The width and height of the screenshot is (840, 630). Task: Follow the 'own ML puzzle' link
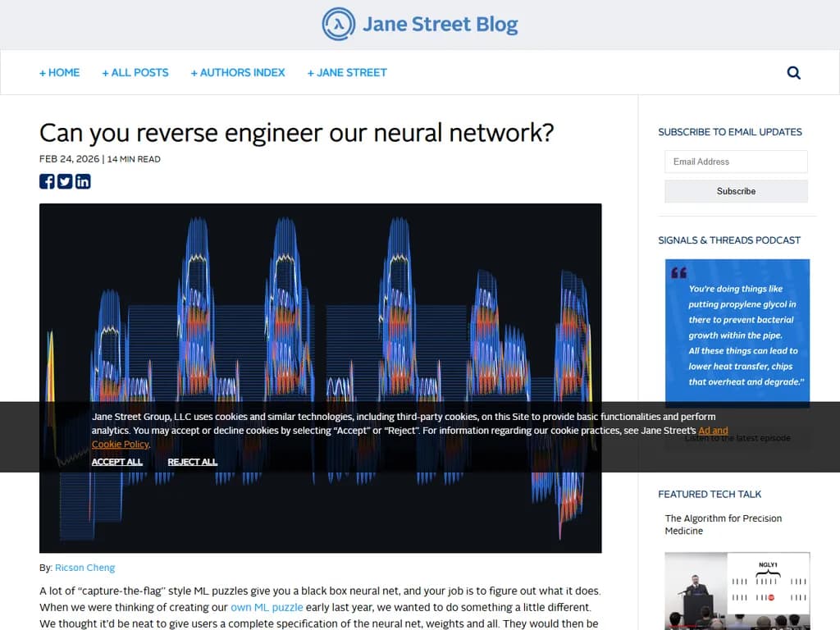267,607
